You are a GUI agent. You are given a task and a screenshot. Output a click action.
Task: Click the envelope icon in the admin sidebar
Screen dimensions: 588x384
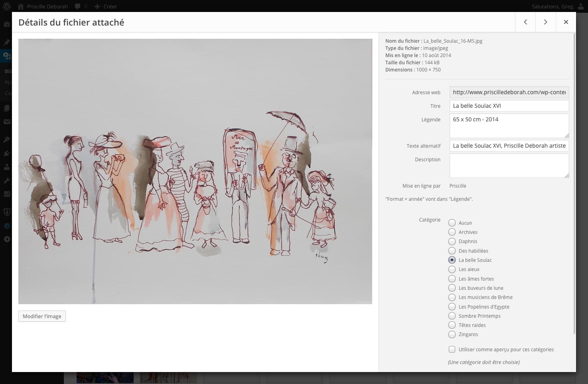coord(7,122)
